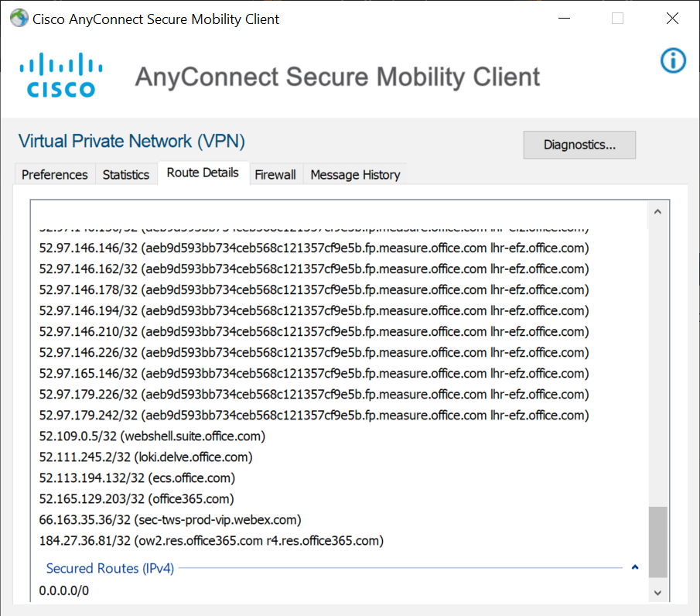Viewport: 700px width, 616px height.
Task: Click the Cisco logo
Action: click(x=60, y=76)
